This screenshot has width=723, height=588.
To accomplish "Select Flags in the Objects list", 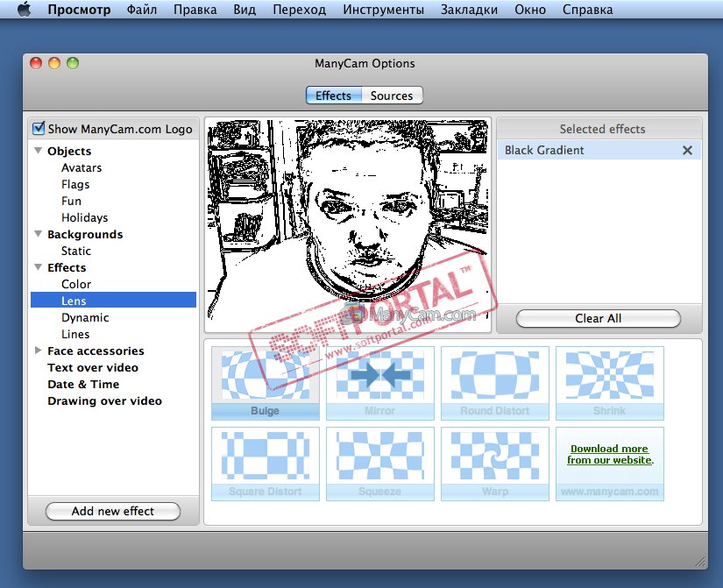I will click(x=75, y=185).
